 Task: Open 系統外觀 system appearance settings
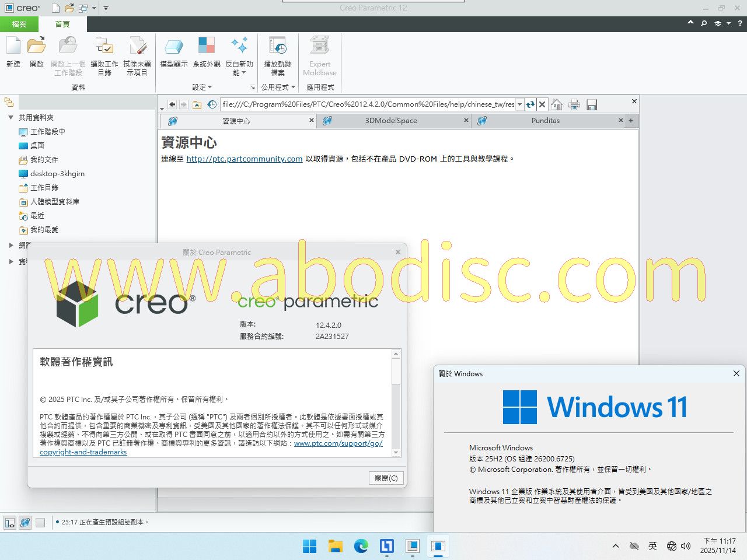pyautogui.click(x=207, y=51)
